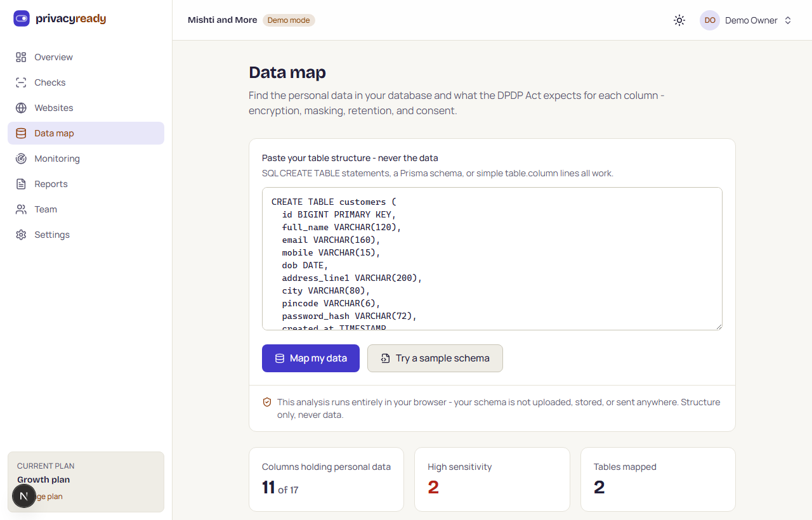
Task: Click the Next.js N badge
Action: point(24,496)
